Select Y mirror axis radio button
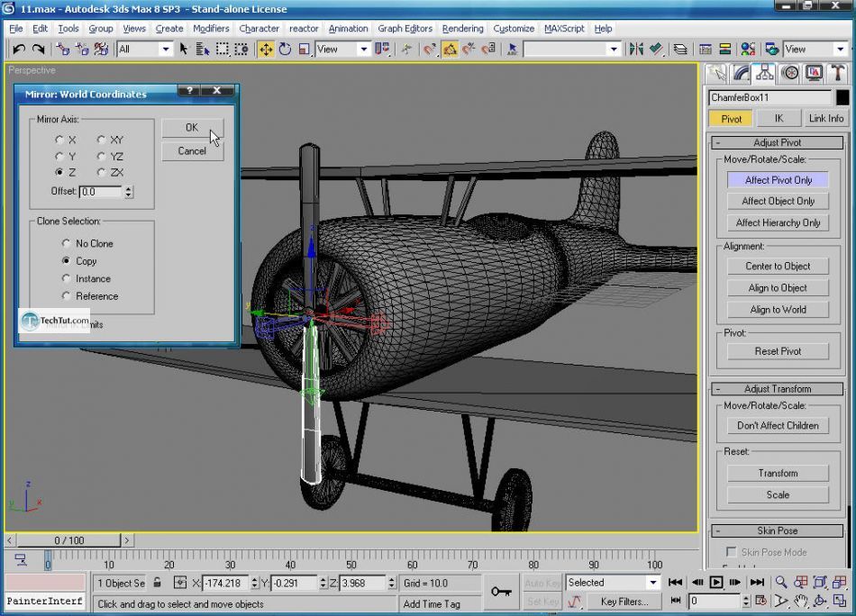Image resolution: width=856 pixels, height=616 pixels. click(59, 156)
